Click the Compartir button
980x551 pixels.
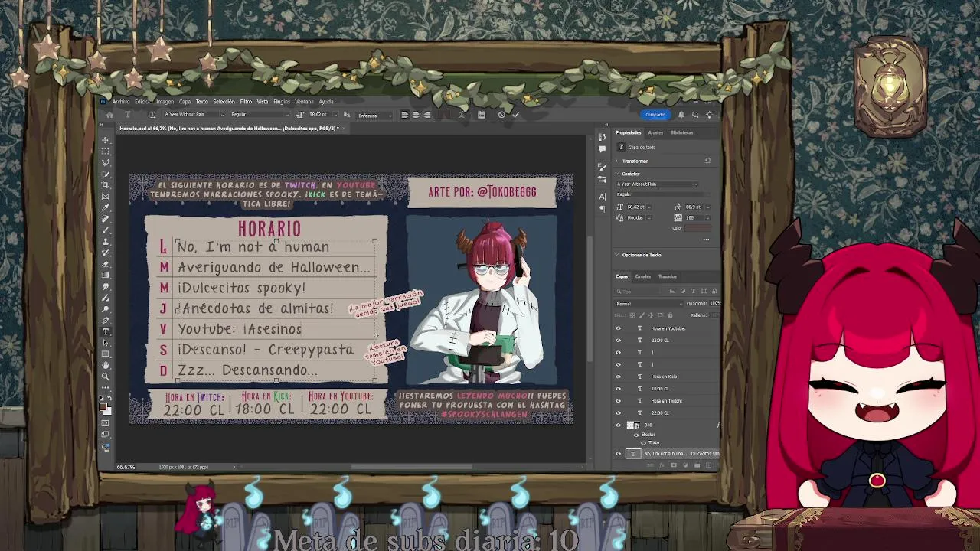[655, 115]
